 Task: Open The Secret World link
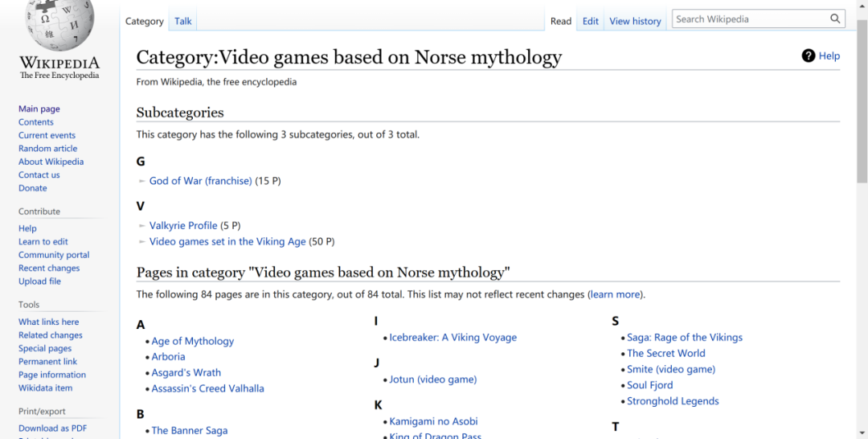tap(666, 354)
